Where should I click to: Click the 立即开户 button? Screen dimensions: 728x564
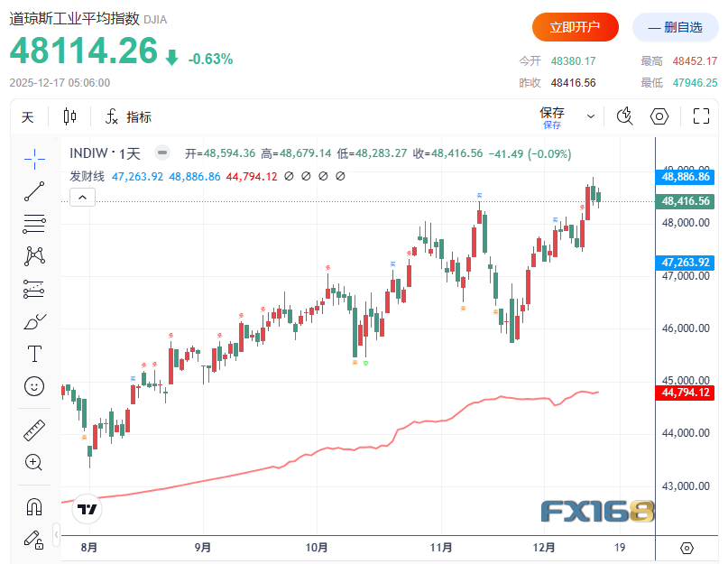coord(576,27)
